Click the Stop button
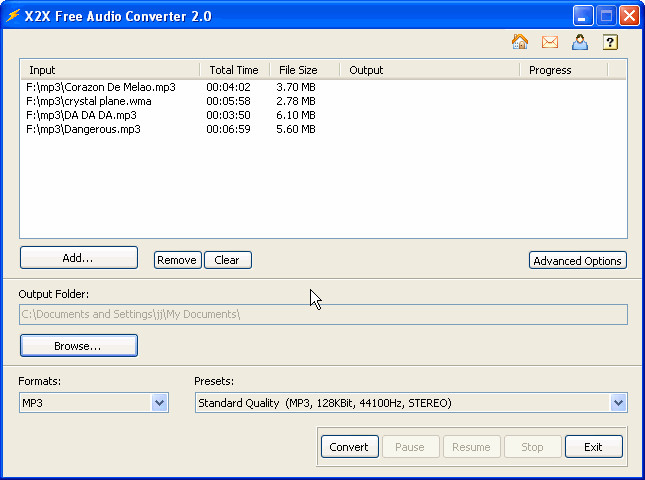 pos(532,447)
